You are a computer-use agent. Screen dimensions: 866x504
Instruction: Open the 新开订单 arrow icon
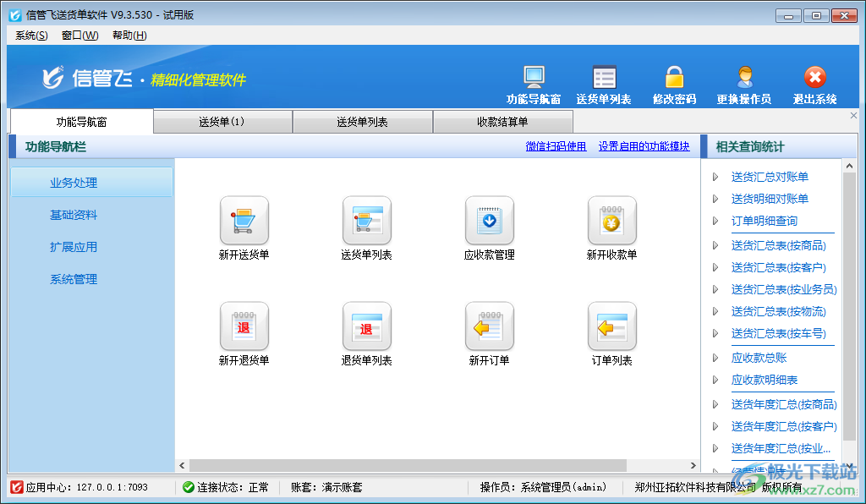coord(490,326)
